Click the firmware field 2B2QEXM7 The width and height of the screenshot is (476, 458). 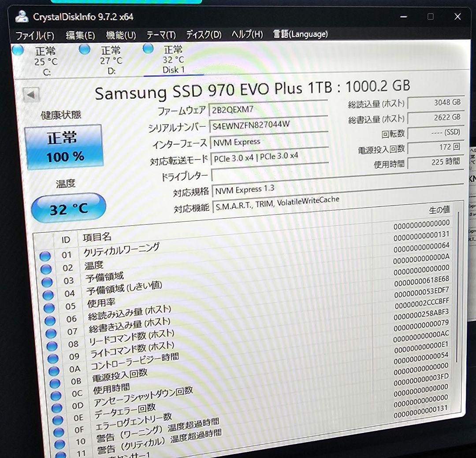268,109
